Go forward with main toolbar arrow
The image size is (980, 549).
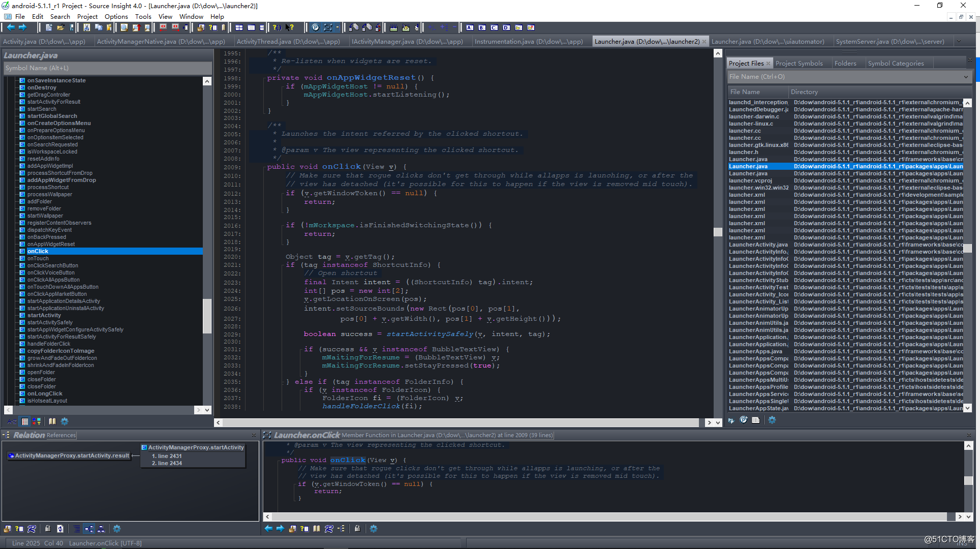pos(22,27)
